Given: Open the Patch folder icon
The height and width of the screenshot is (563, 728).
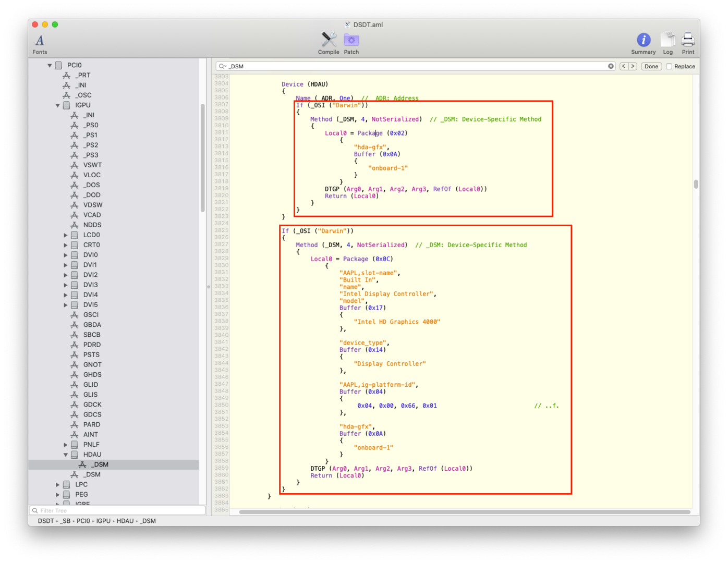Looking at the screenshot, I should (351, 40).
